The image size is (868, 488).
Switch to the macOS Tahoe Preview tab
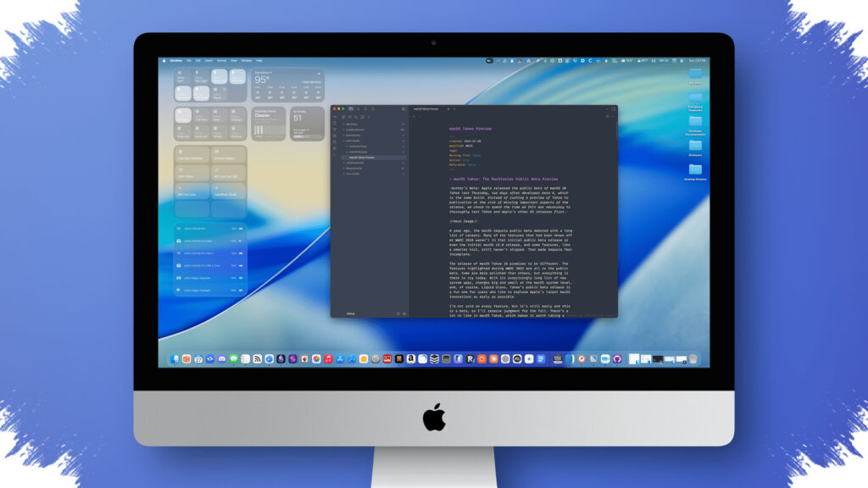[426, 109]
